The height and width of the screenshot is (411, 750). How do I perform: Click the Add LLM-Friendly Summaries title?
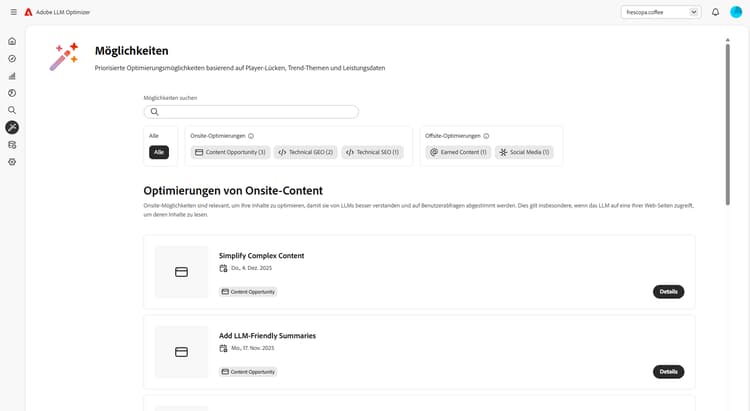coord(267,335)
